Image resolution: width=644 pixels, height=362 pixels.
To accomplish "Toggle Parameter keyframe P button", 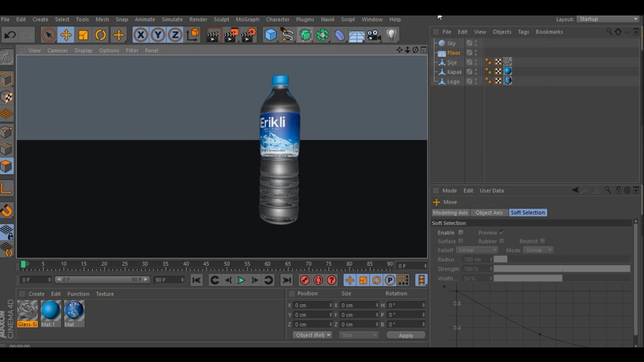I will [x=390, y=280].
